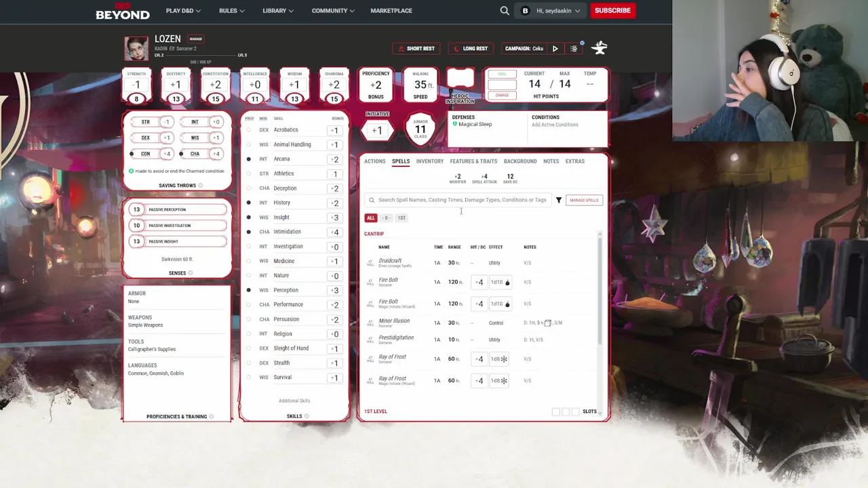The height and width of the screenshot is (488, 868).
Task: Click the Short Rest button
Action: pyautogui.click(x=416, y=49)
